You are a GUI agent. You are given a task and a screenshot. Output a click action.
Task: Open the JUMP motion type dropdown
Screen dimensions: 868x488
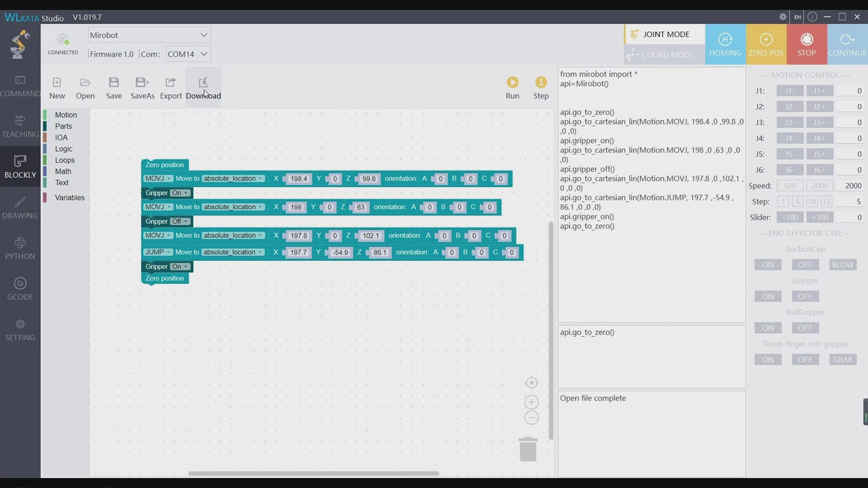[x=158, y=252]
